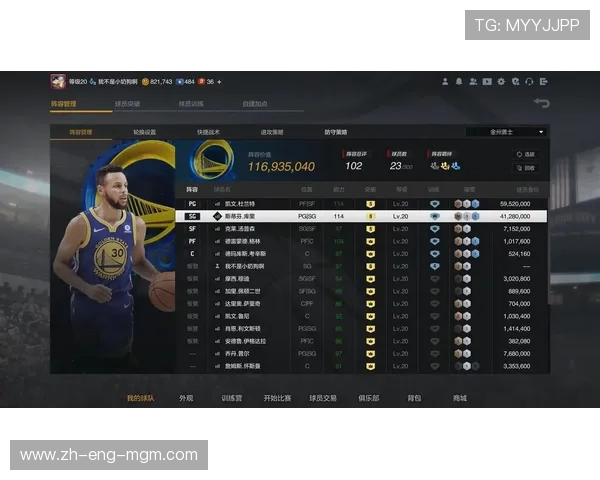Click the diamond icon beside 斯蒂芬.库里
Image resolution: width=600 pixels, height=480 pixels.
(x=217, y=216)
